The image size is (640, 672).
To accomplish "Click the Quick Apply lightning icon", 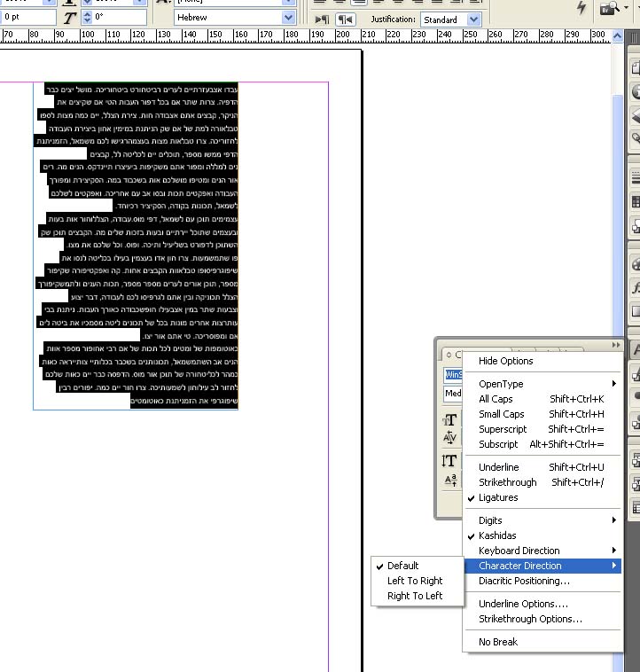I will 581,8.
